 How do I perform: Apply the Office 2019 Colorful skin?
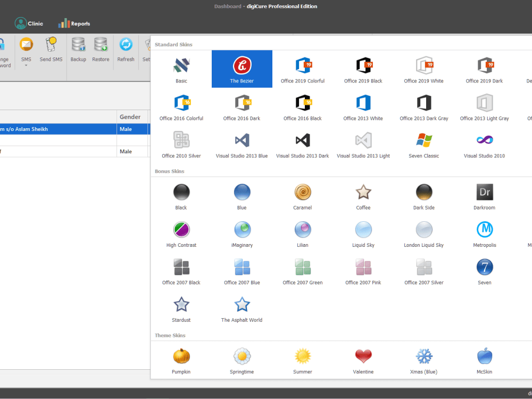click(302, 69)
